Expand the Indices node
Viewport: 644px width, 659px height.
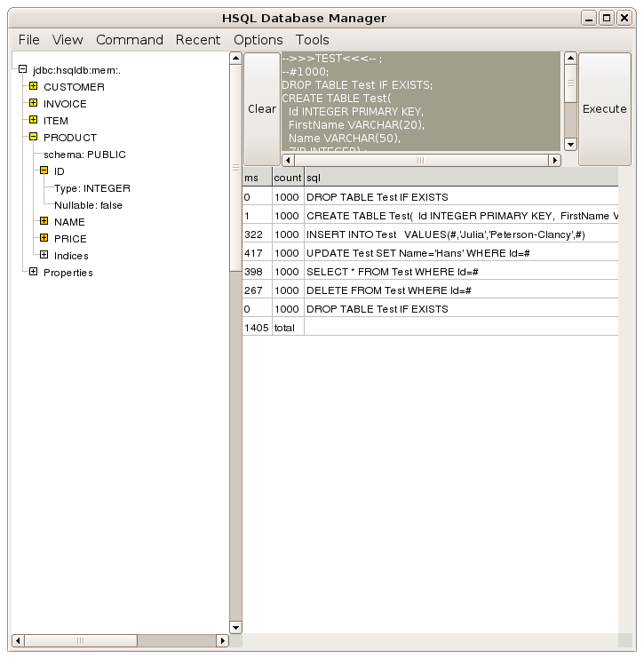pos(44,255)
